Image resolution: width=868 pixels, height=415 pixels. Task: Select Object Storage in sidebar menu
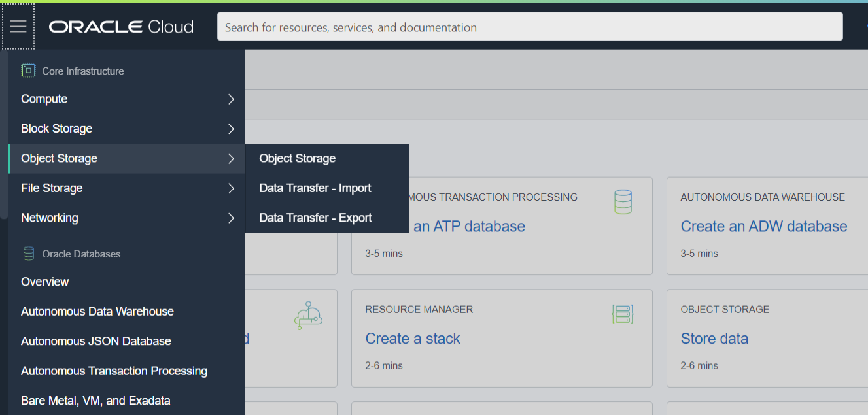coord(126,158)
